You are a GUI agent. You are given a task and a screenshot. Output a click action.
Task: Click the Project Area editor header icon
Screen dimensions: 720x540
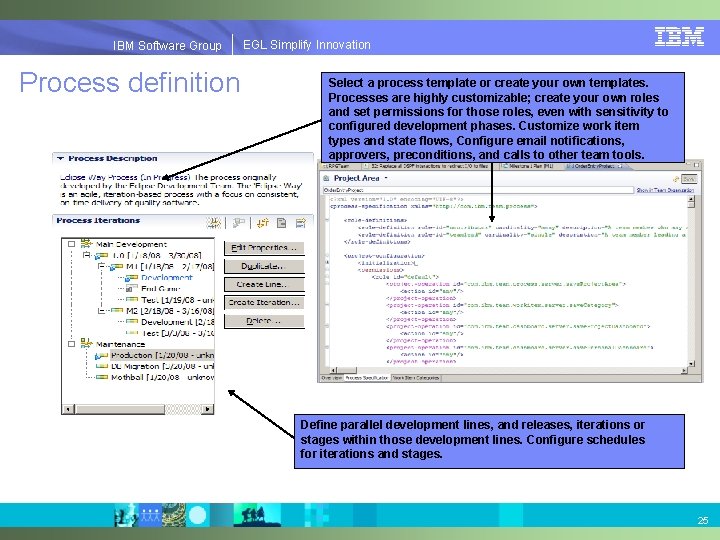pos(326,178)
